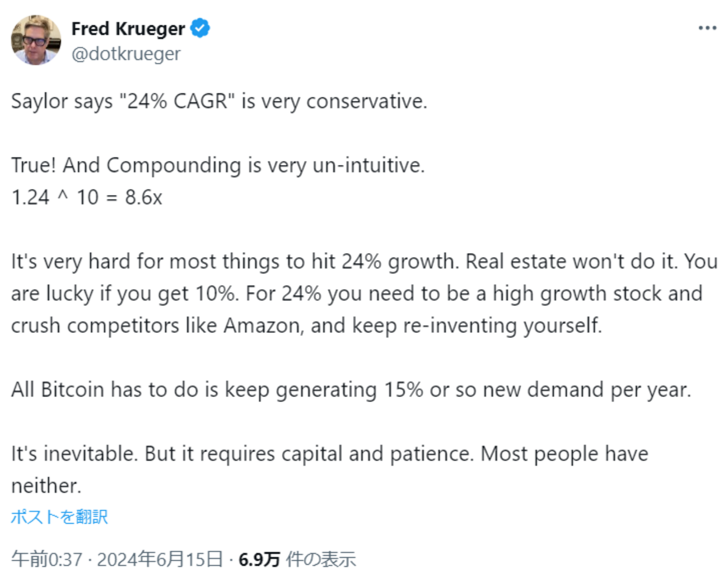This screenshot has width=728, height=582.
Task: Click the paragraph about compounding being un-intuitive
Action: [218, 165]
